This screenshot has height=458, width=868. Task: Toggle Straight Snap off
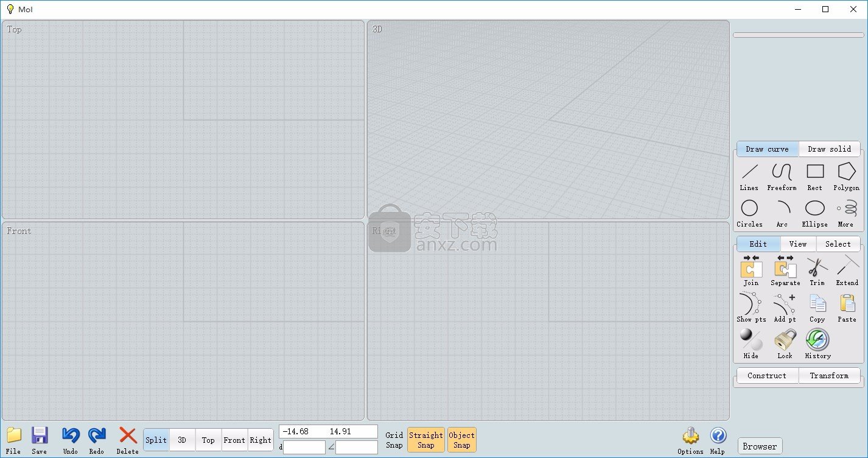coord(426,440)
